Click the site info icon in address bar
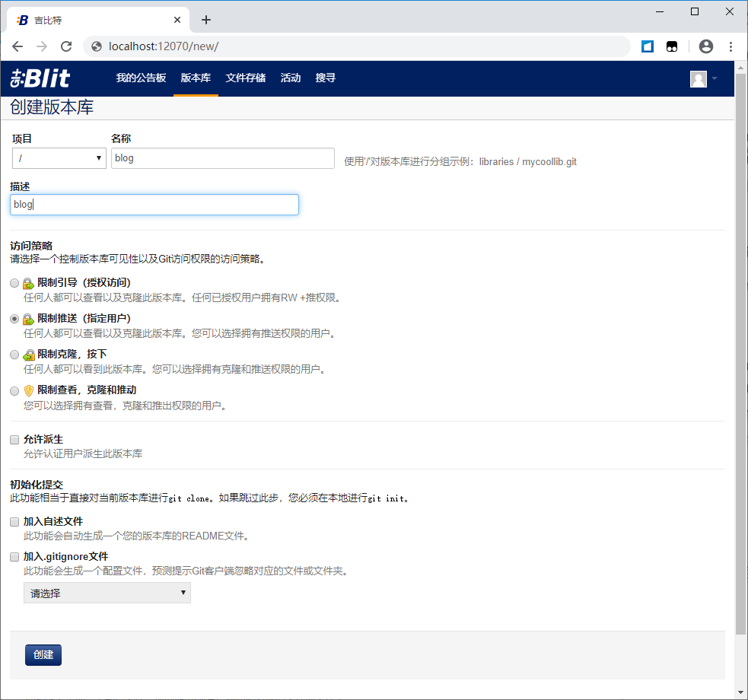This screenshot has width=748, height=700. point(97,46)
